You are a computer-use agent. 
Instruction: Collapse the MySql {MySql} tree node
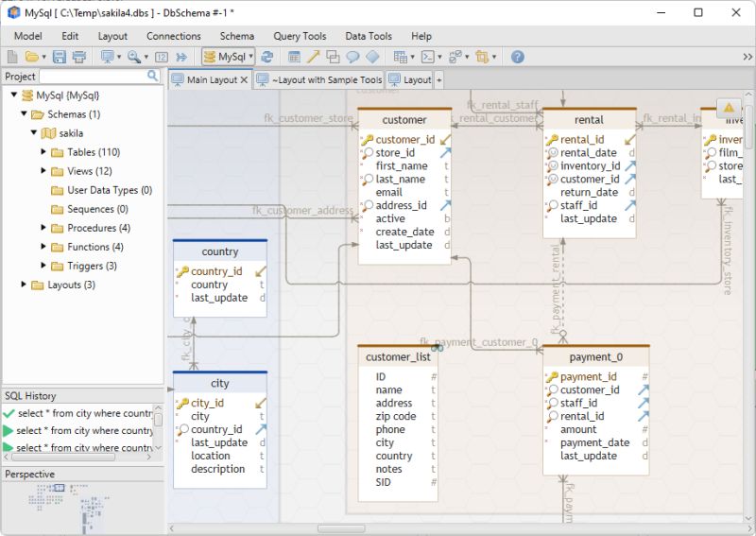pos(14,95)
